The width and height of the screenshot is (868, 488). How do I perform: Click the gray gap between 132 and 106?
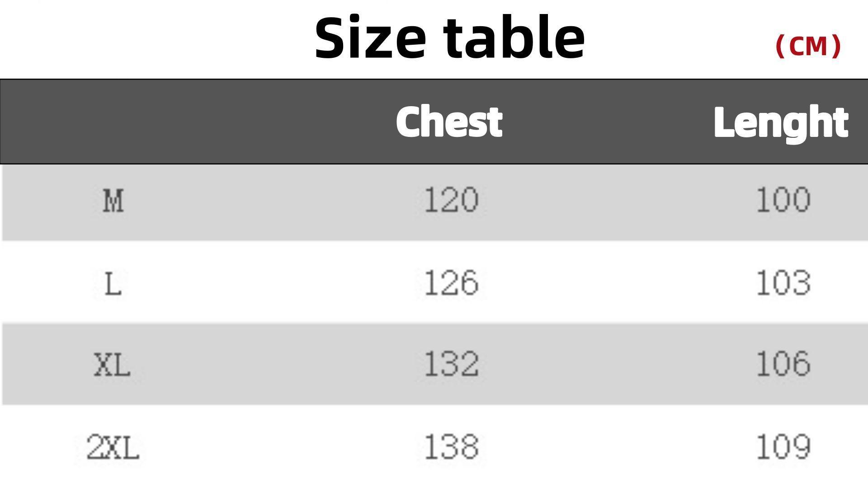point(617,364)
